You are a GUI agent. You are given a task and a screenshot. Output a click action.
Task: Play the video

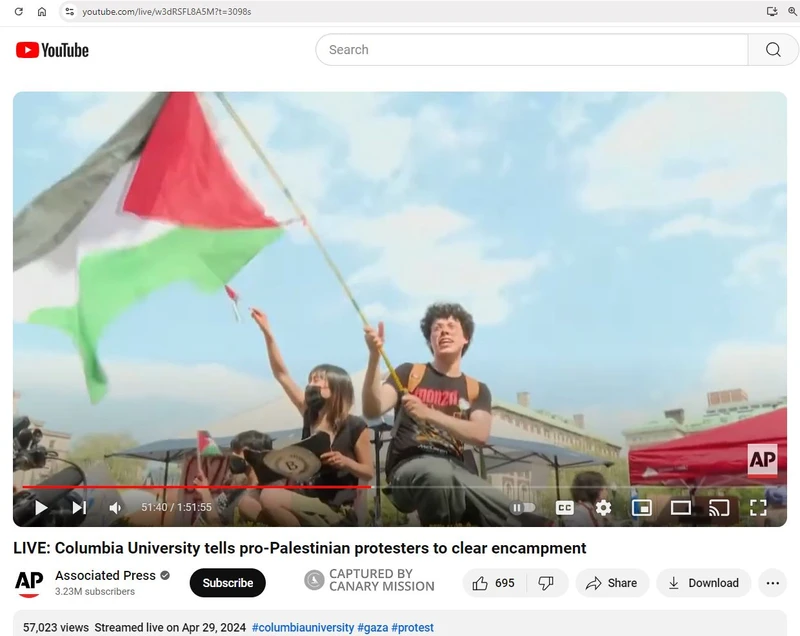coord(41,508)
